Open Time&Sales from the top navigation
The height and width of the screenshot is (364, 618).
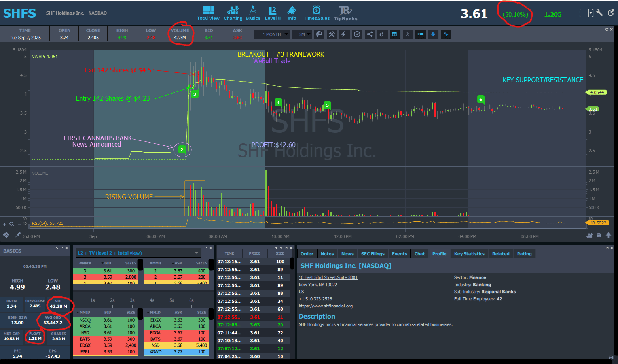point(316,13)
